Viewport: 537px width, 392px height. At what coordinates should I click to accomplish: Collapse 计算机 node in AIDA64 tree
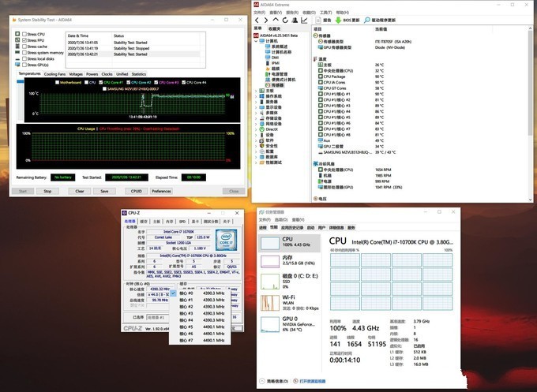tap(256, 41)
